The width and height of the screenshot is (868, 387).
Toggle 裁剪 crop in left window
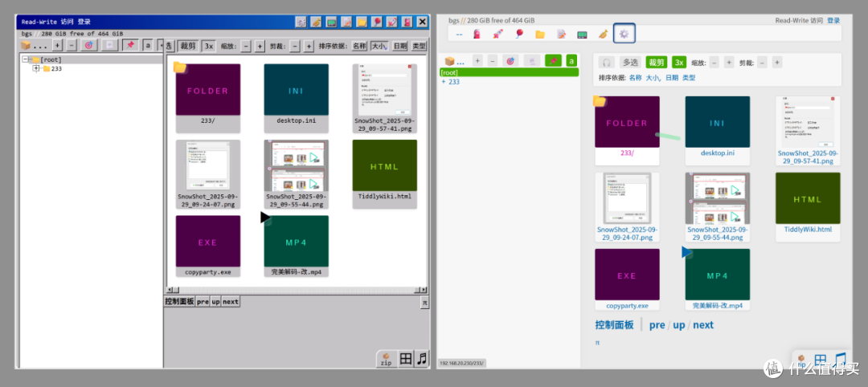tap(188, 46)
